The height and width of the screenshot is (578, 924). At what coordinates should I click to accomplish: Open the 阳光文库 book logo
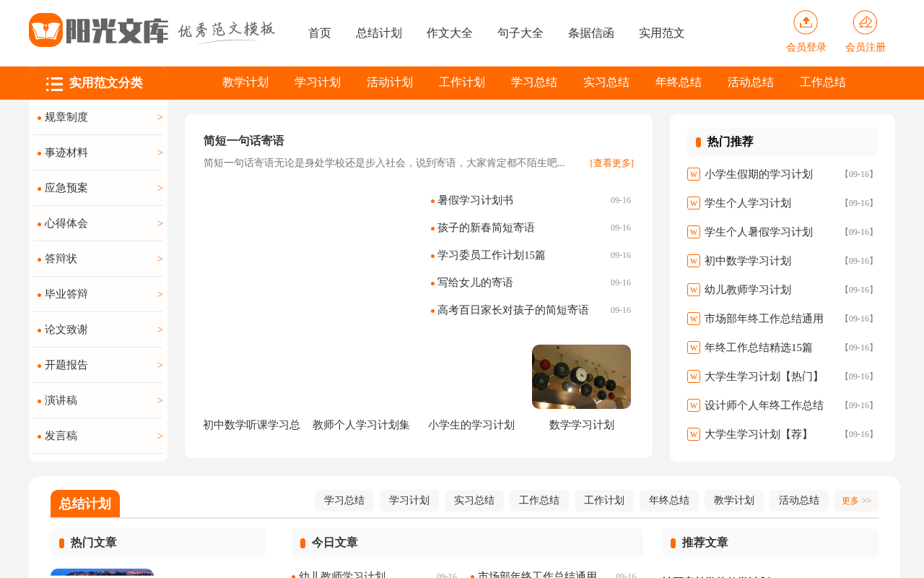click(45, 30)
